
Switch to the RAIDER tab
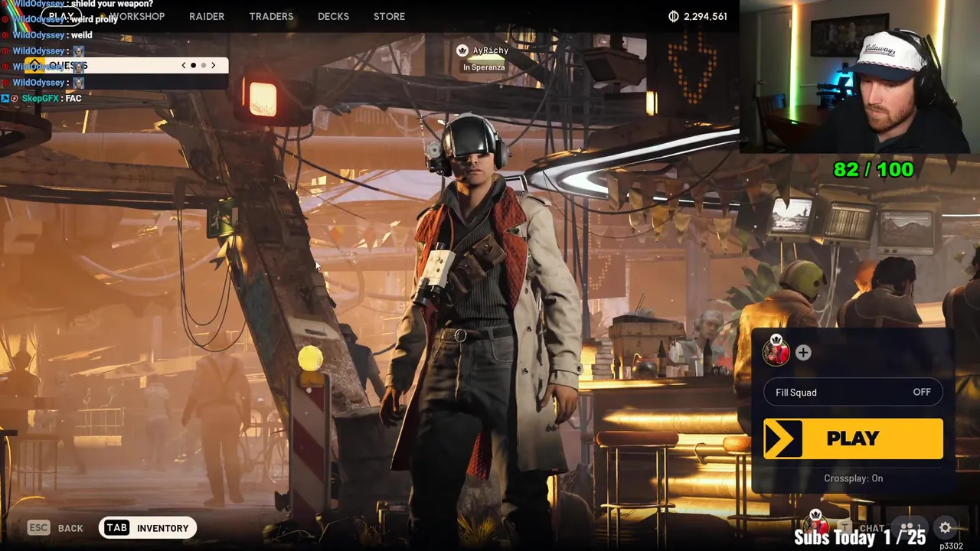point(207,16)
